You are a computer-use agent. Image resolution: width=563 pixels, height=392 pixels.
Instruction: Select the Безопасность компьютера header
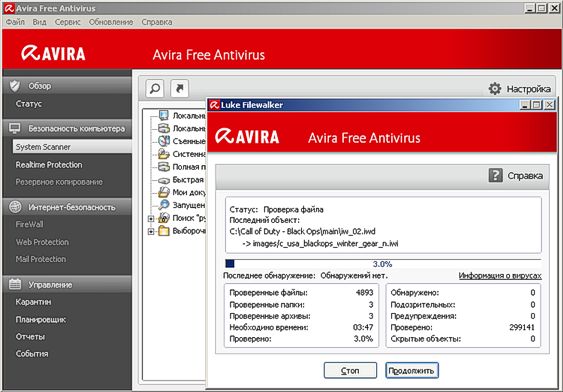[x=67, y=128]
